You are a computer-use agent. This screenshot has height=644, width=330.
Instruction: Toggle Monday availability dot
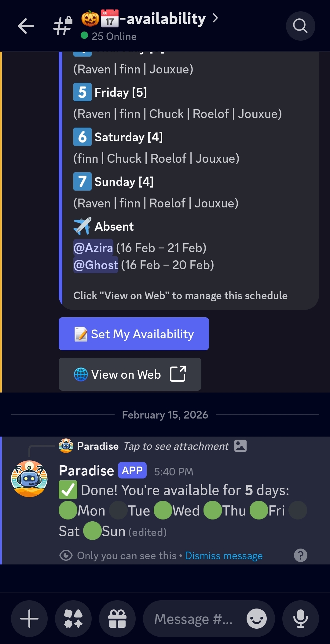[67, 510]
